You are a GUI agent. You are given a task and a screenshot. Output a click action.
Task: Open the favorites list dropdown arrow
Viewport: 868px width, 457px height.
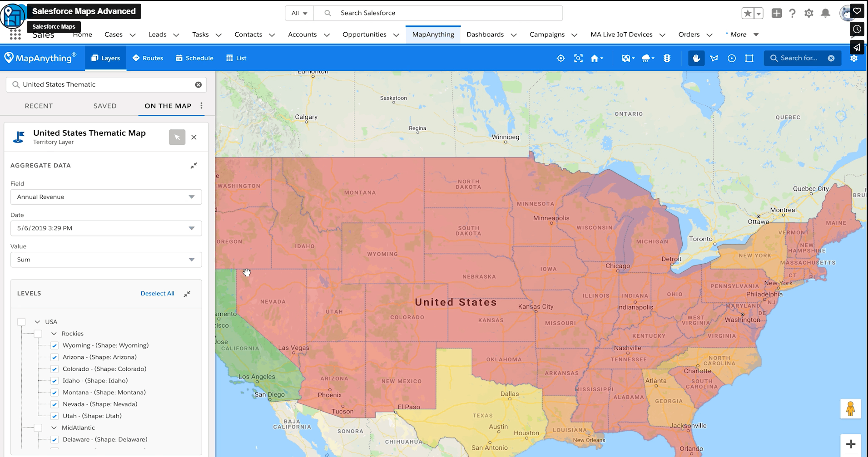759,13
